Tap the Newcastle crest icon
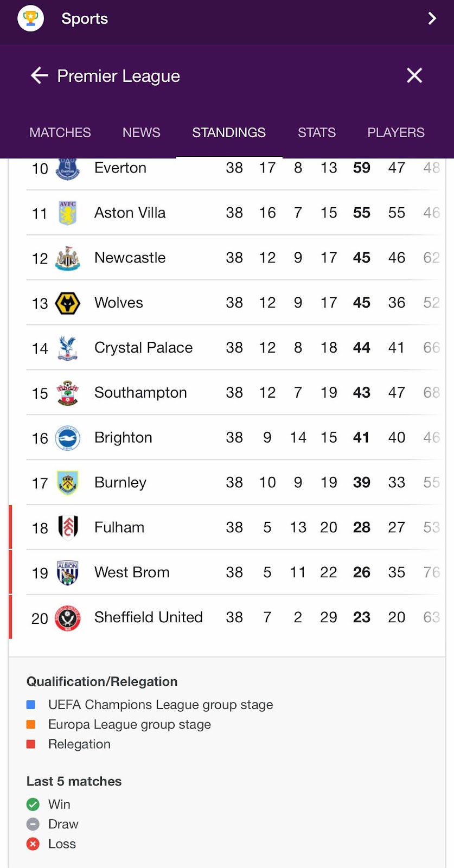 [x=68, y=258]
